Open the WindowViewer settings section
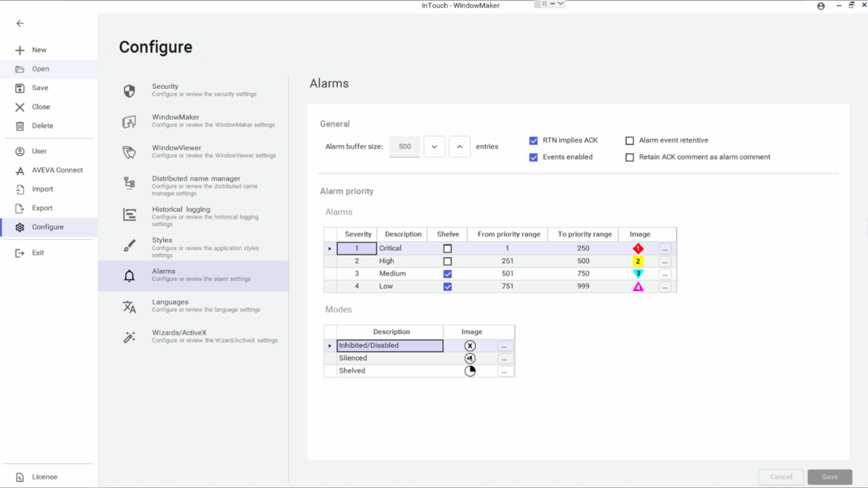This screenshot has height=488, width=868. pos(194,152)
